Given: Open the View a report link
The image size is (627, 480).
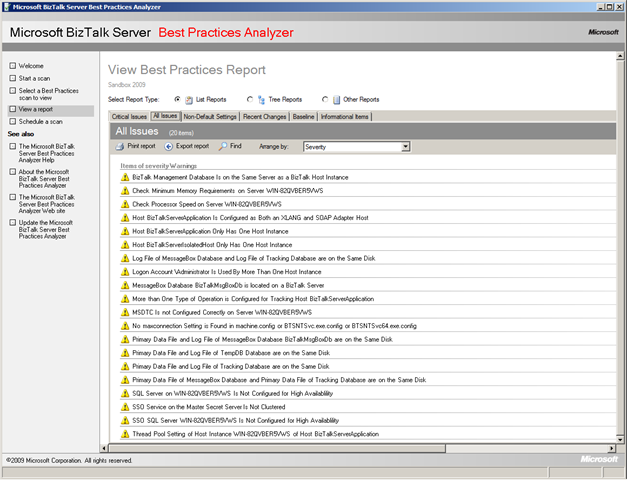Looking at the screenshot, I should click(36, 109).
